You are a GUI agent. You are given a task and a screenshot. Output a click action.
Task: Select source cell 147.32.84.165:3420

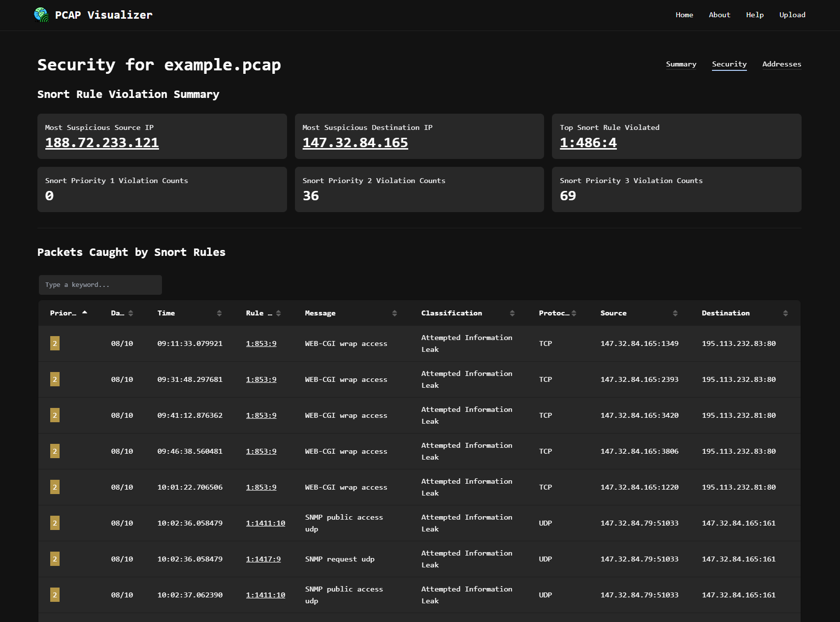pos(639,415)
